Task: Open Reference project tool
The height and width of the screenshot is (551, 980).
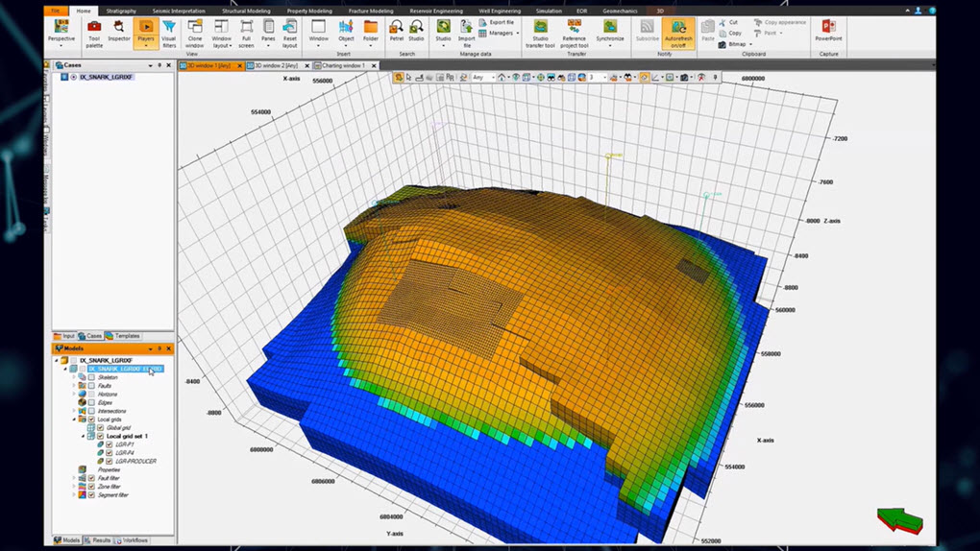Action: point(574,34)
